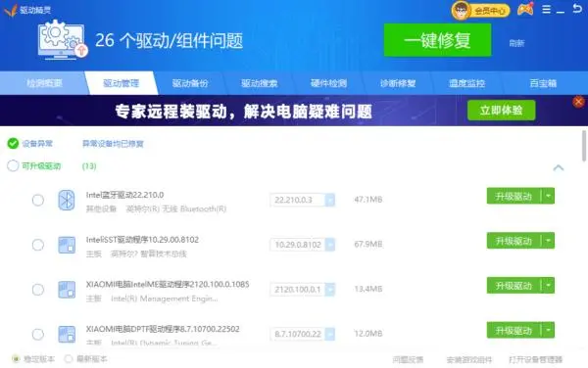Select the 稳定版本 radio option
The width and height of the screenshot is (588, 368).
[x=16, y=359]
